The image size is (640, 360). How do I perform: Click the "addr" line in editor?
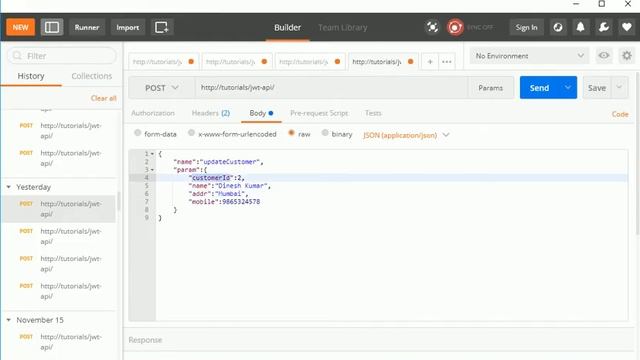pyautogui.click(x=218, y=194)
